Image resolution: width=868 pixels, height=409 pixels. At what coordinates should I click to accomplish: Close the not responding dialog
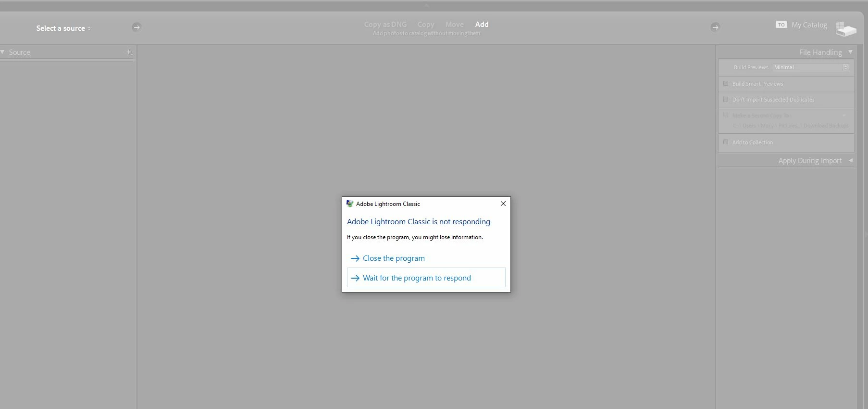503,204
